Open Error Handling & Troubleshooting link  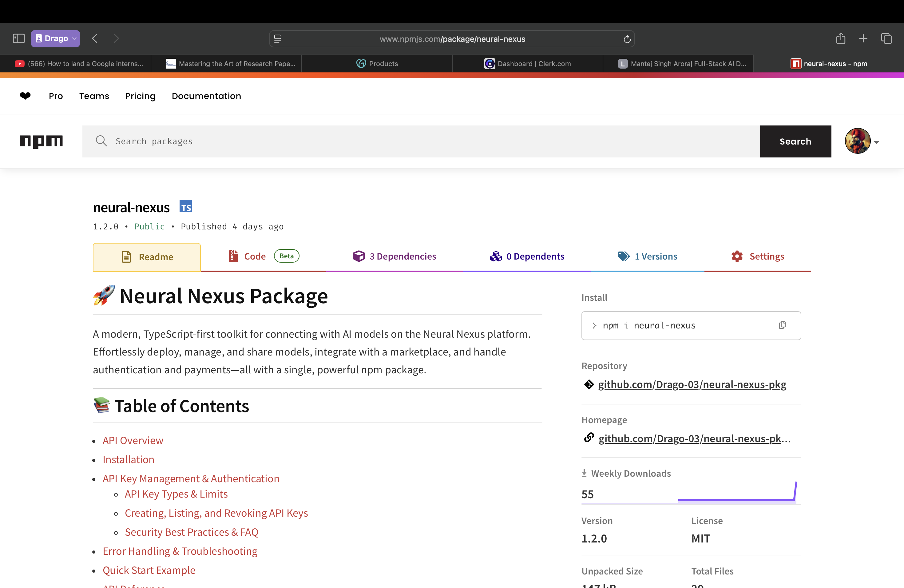[x=180, y=551]
